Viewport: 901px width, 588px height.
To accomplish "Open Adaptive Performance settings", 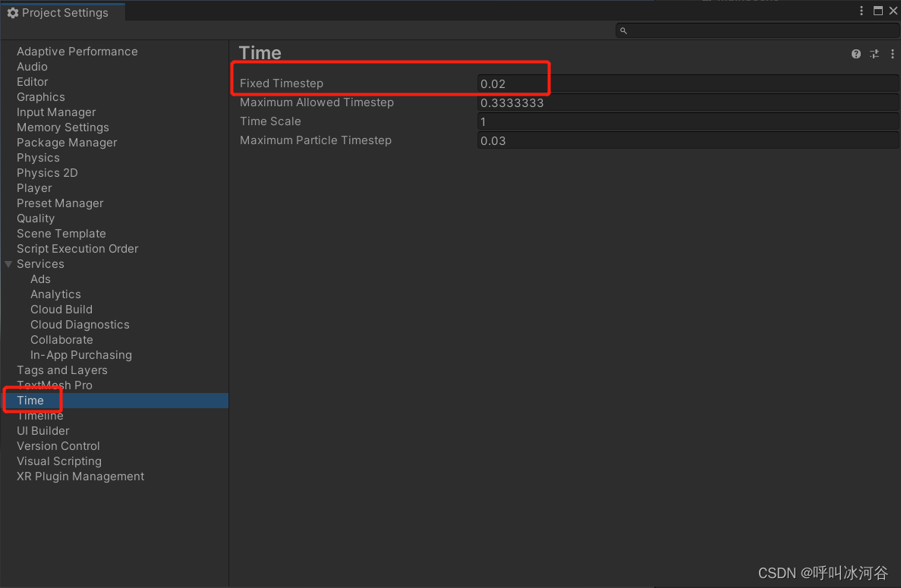I will tap(77, 52).
